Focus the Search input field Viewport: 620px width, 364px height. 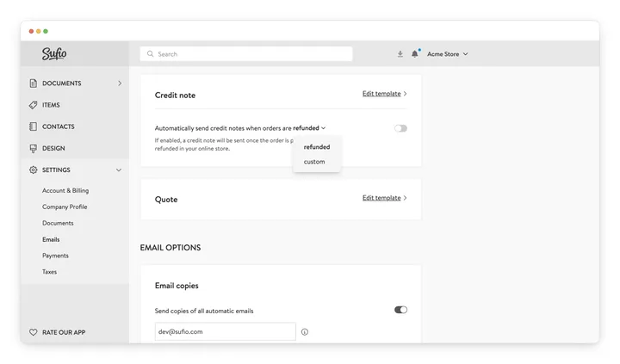[x=246, y=53]
